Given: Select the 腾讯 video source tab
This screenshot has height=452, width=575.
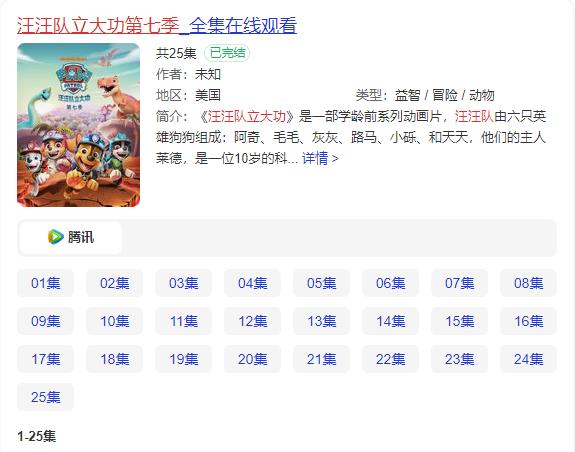Looking at the screenshot, I should (x=71, y=237).
